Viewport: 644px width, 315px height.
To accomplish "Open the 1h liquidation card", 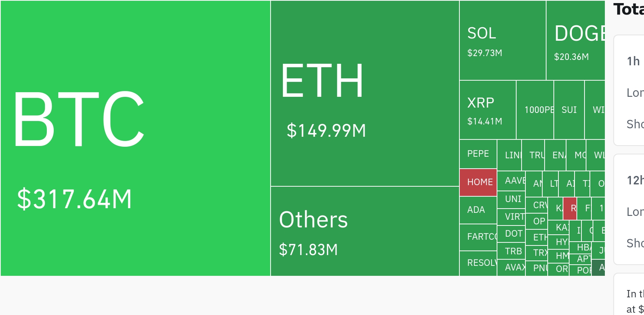I will [629, 90].
